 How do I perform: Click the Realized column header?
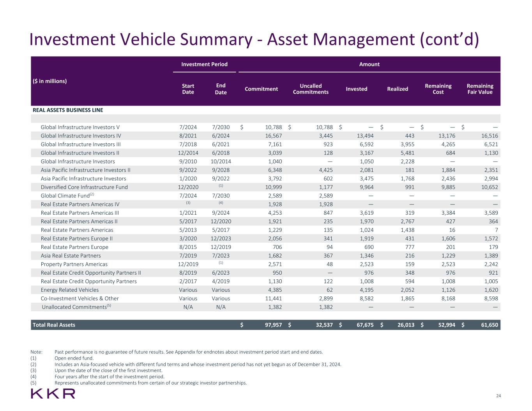[x=398, y=89]
